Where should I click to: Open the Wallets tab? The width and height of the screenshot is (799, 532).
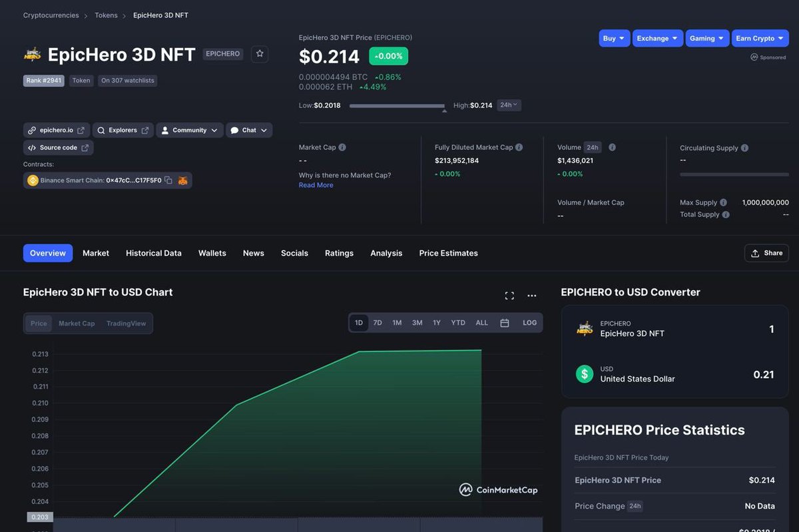[x=212, y=253]
